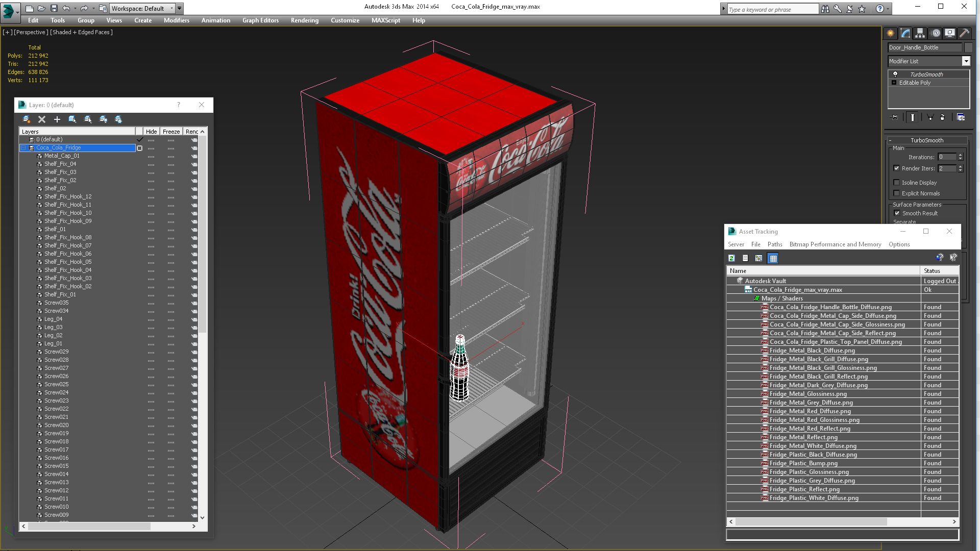
Task: Toggle Freeze for Shelf_Fix_04 object
Action: pos(171,164)
